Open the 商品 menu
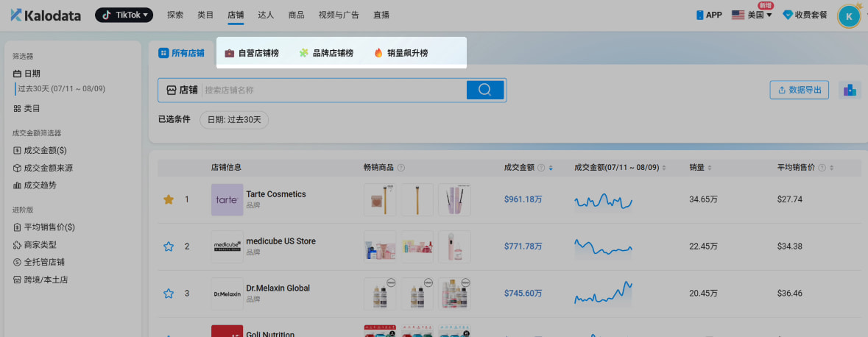The image size is (868, 337). pos(296,15)
